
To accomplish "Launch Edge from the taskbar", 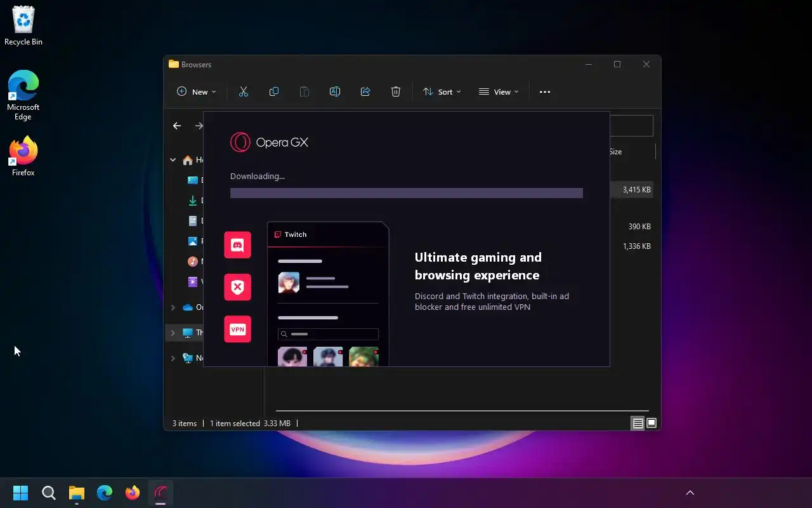I will pyautogui.click(x=105, y=493).
